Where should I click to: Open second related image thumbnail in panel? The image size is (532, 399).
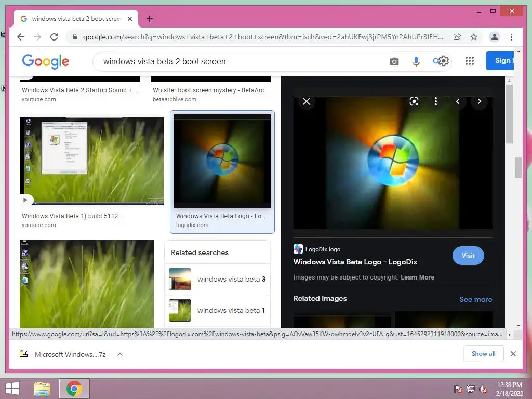point(444,320)
